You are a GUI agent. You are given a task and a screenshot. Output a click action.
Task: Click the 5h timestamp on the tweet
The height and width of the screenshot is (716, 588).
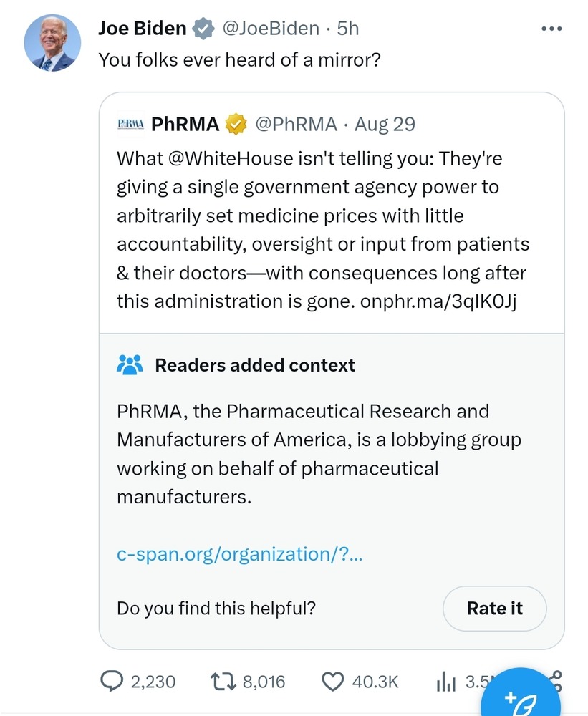348,29
